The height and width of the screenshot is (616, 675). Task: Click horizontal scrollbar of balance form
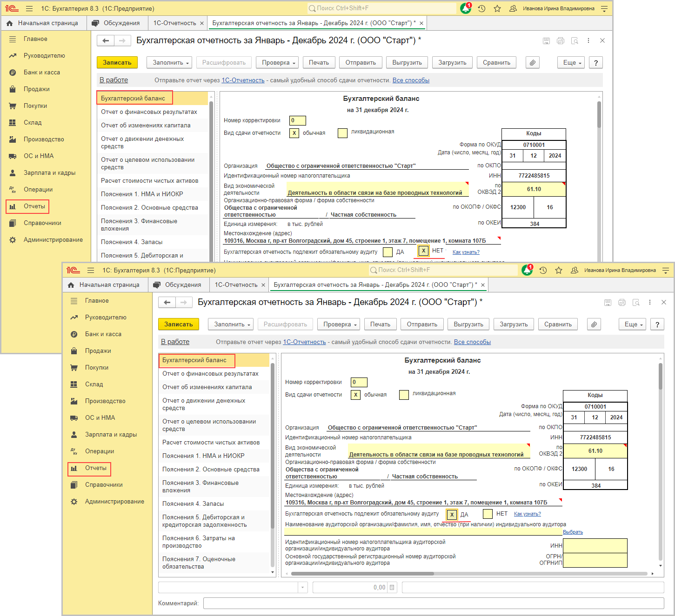coord(362,574)
